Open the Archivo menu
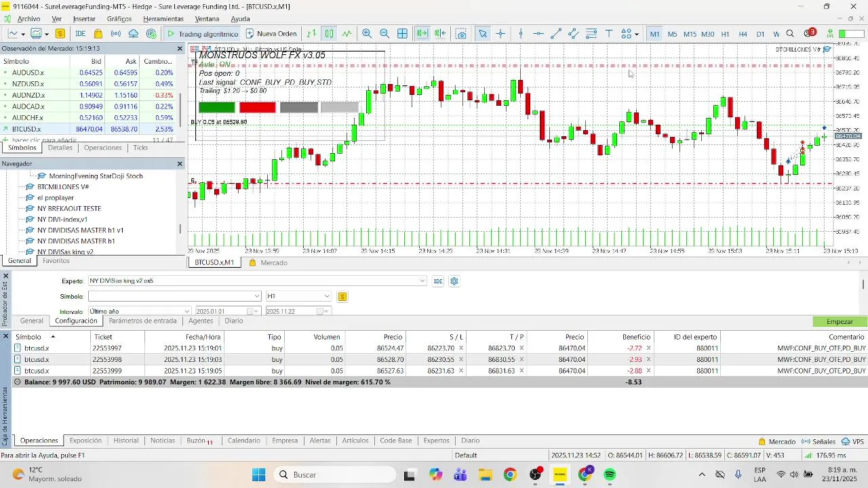Screen dimensions: 868x488 [x=28, y=19]
